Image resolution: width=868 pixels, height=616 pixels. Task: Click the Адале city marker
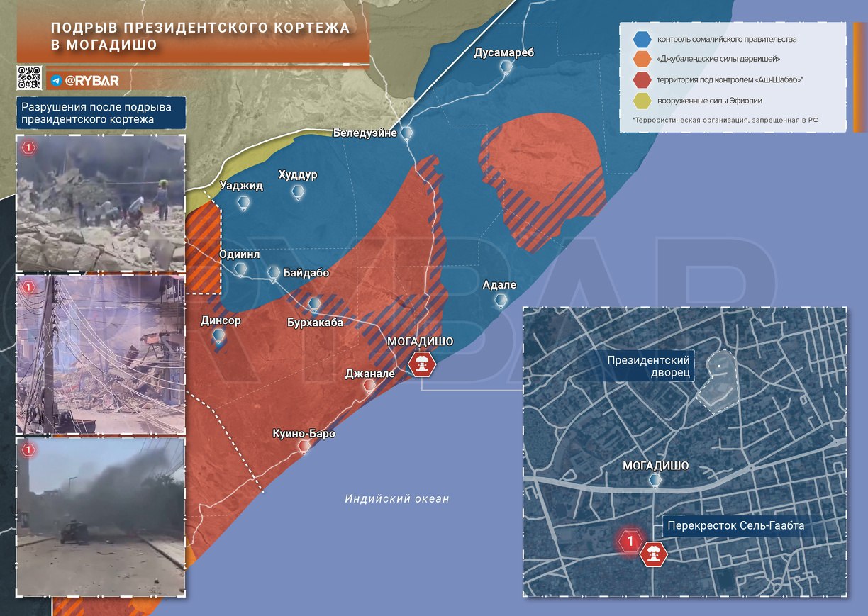[501, 301]
